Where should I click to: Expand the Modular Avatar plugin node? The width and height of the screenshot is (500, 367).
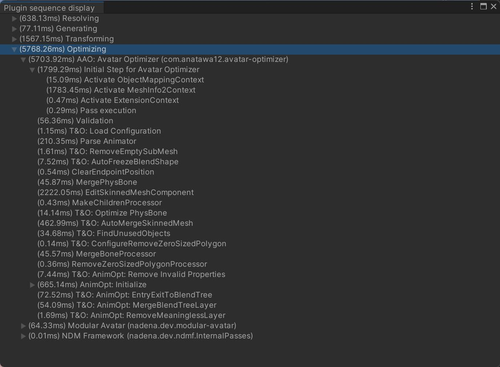click(x=23, y=326)
